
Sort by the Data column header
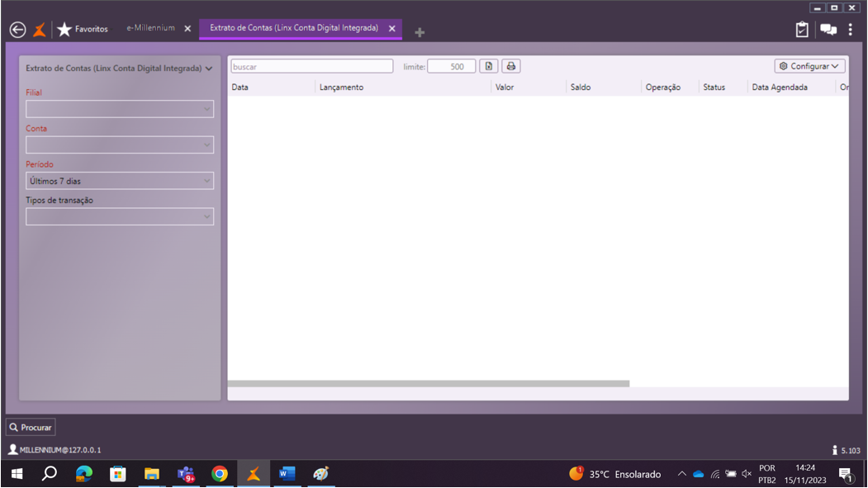click(x=240, y=88)
